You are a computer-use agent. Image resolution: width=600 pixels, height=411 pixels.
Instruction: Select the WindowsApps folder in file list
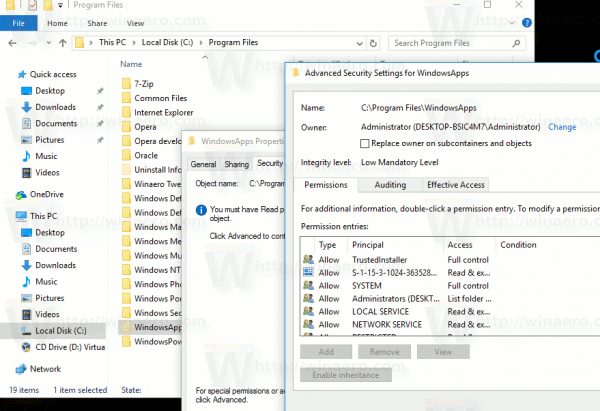[x=150, y=327]
